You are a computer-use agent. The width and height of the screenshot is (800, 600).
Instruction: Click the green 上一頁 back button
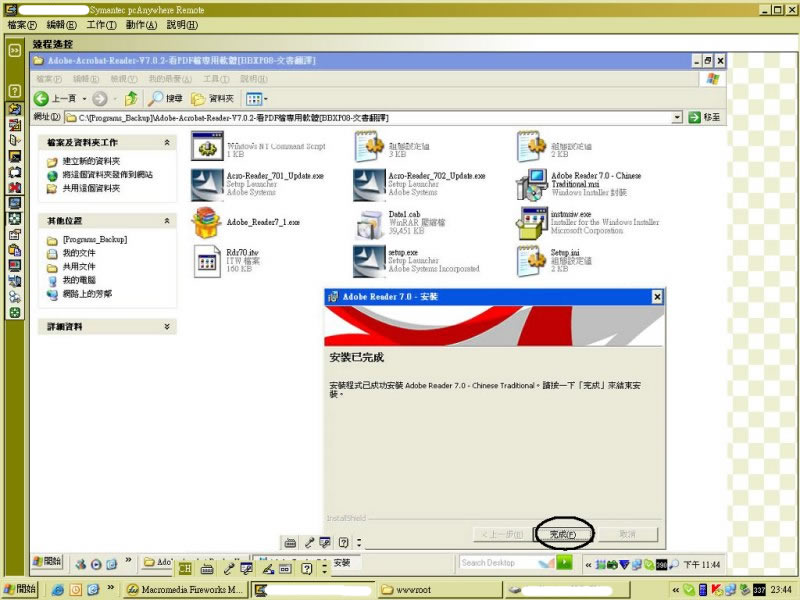pyautogui.click(x=54, y=98)
